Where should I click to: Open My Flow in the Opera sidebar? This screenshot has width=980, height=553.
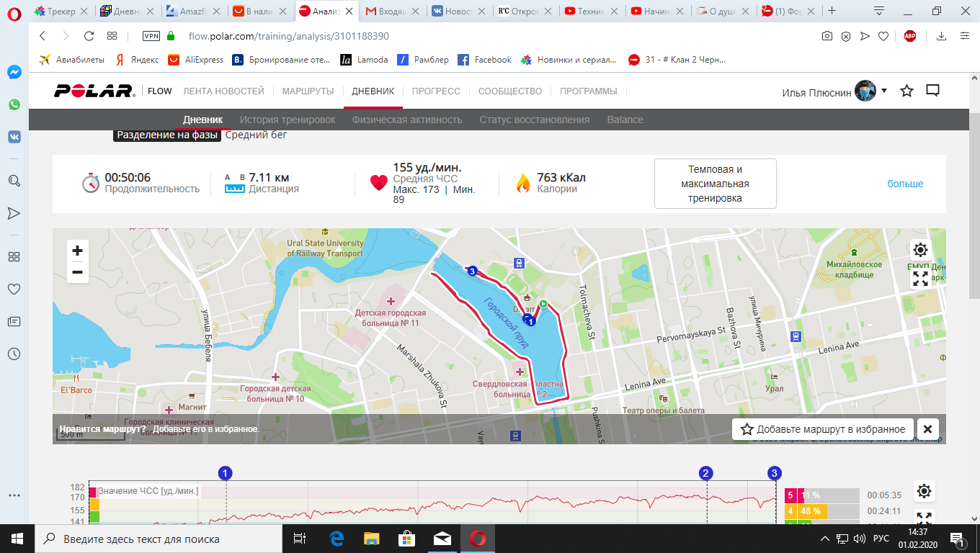click(x=14, y=213)
